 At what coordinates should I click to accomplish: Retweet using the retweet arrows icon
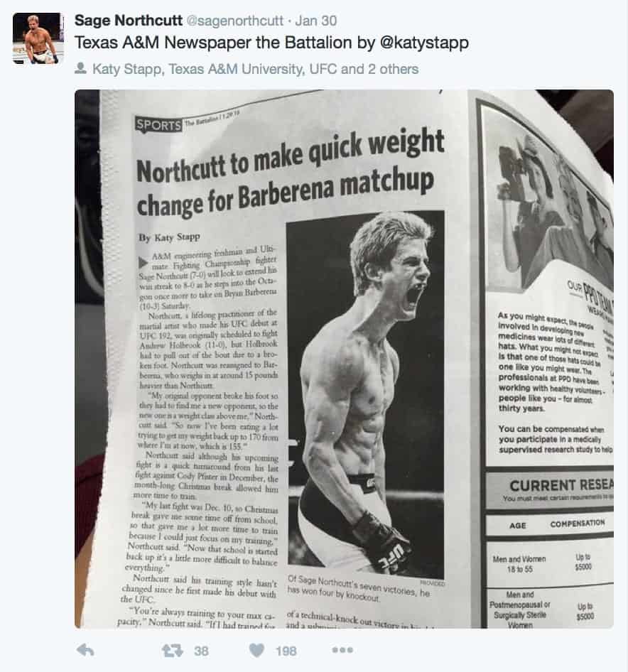point(173,651)
